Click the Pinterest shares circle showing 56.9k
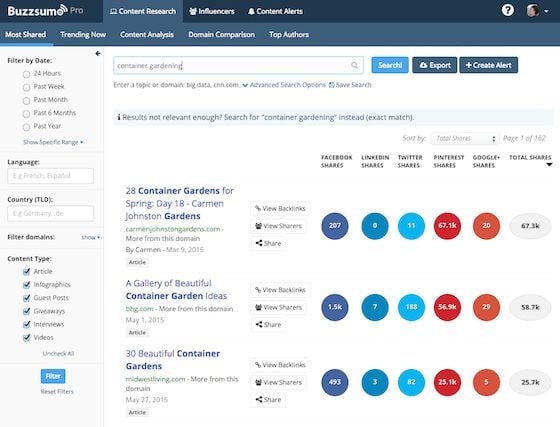The height and width of the screenshot is (427, 560). [x=448, y=307]
